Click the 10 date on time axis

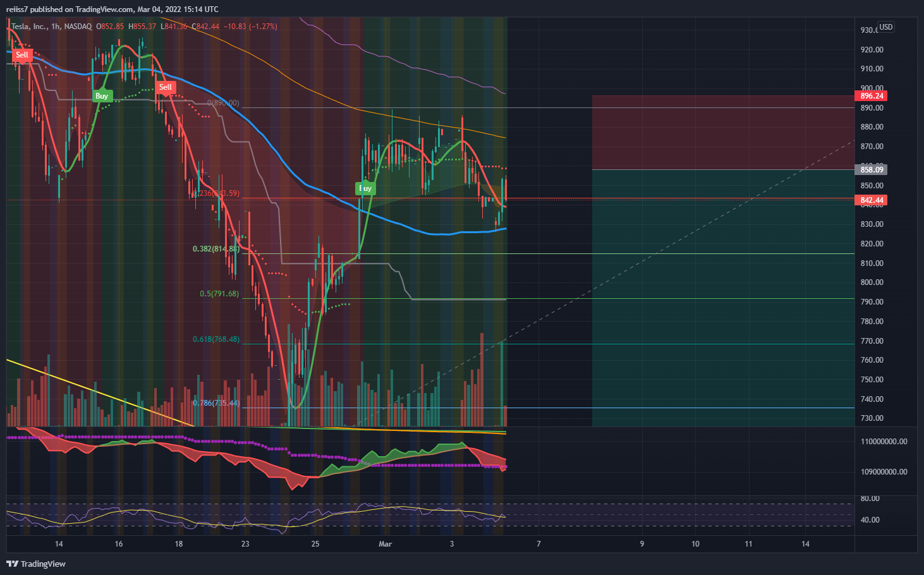click(x=695, y=544)
